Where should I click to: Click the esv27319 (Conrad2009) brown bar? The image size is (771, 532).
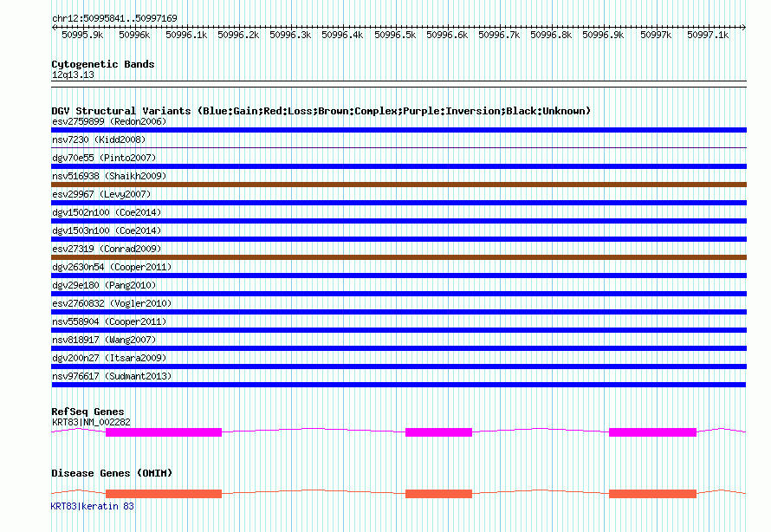[x=398, y=257]
